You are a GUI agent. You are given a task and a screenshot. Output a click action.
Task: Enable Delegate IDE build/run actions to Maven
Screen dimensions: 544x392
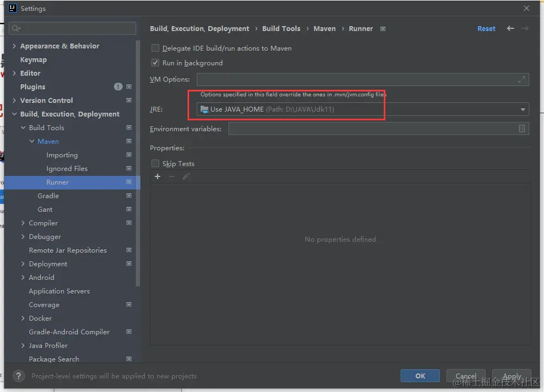pos(155,48)
